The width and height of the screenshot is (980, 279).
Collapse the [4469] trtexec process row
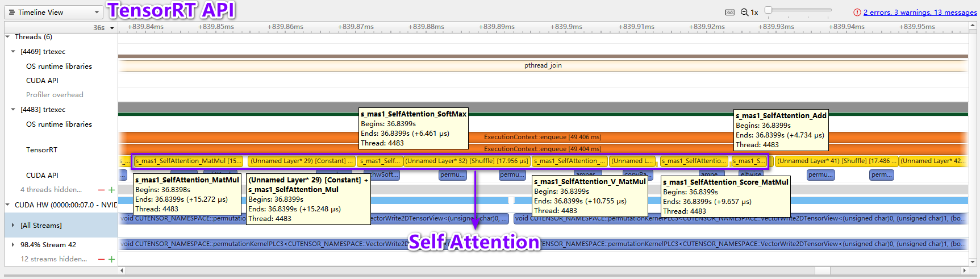(x=13, y=52)
